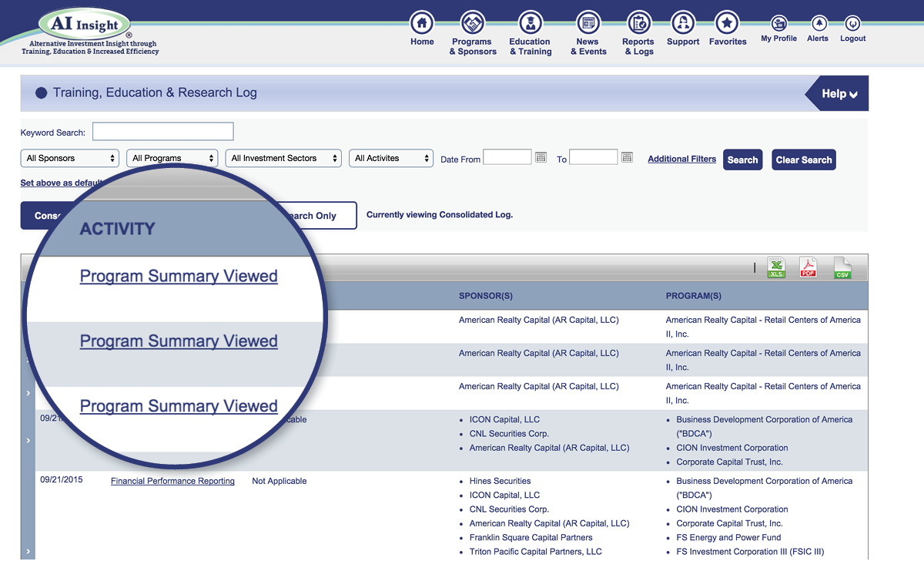Export the log as CSV
This screenshot has width=924, height=578.
842,267
